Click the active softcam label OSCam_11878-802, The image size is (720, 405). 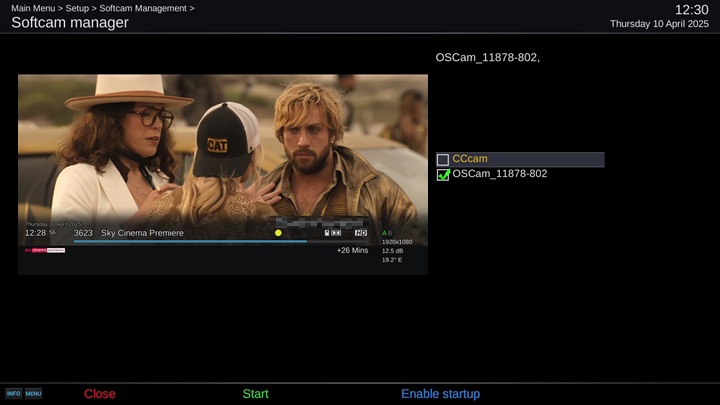pos(488,57)
